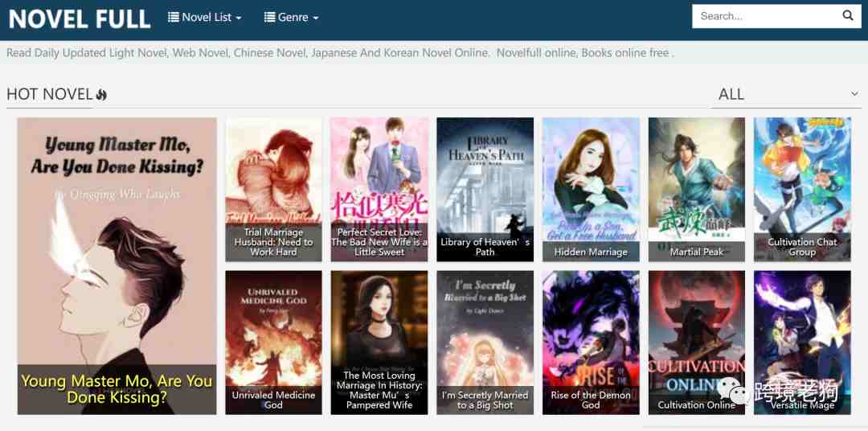Expand the ALL genre filter dropdown
This screenshot has height=431, width=868.
tap(786, 94)
